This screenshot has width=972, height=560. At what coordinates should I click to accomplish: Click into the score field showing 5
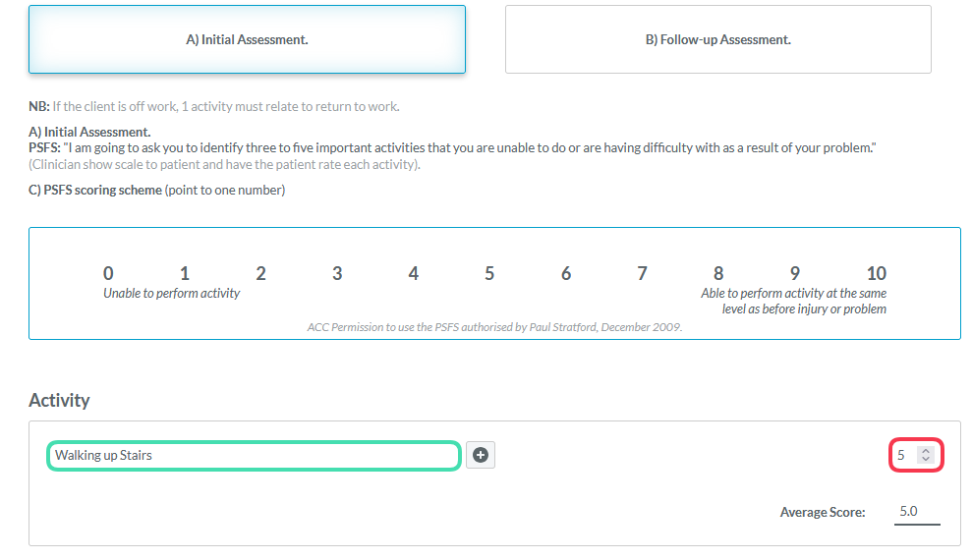pos(916,455)
